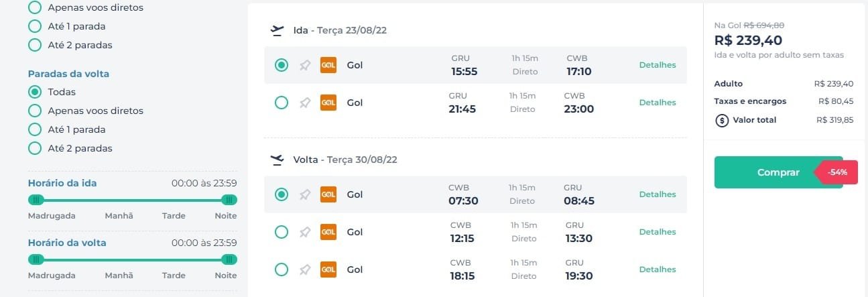This screenshot has width=868, height=297.
Task: Click left handle of Horário da ida slider
Action: coord(36,200)
